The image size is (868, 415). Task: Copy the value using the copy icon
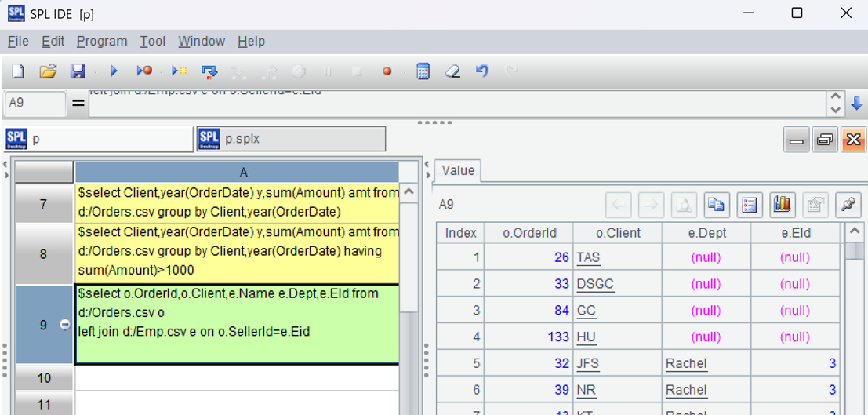tap(715, 205)
